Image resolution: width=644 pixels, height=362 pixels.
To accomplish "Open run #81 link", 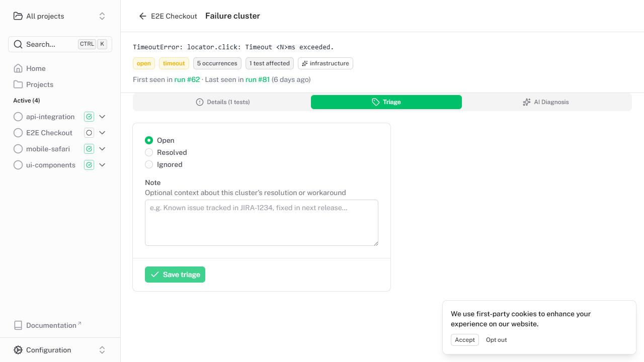I will pyautogui.click(x=258, y=79).
